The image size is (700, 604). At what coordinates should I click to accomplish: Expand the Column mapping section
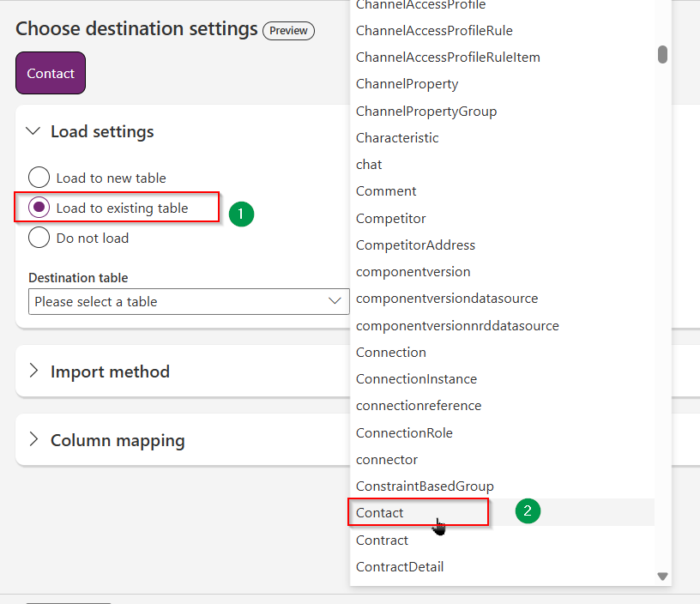34,439
